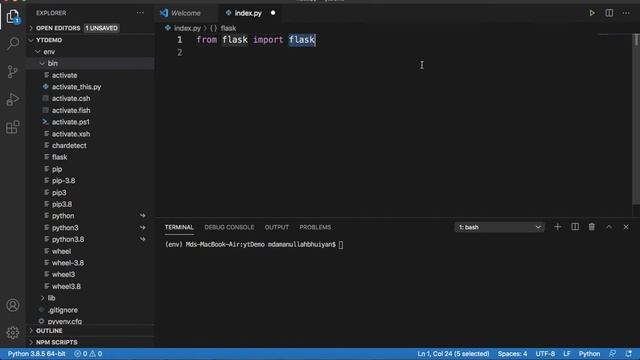Open notifications bell in status bar

point(628,354)
